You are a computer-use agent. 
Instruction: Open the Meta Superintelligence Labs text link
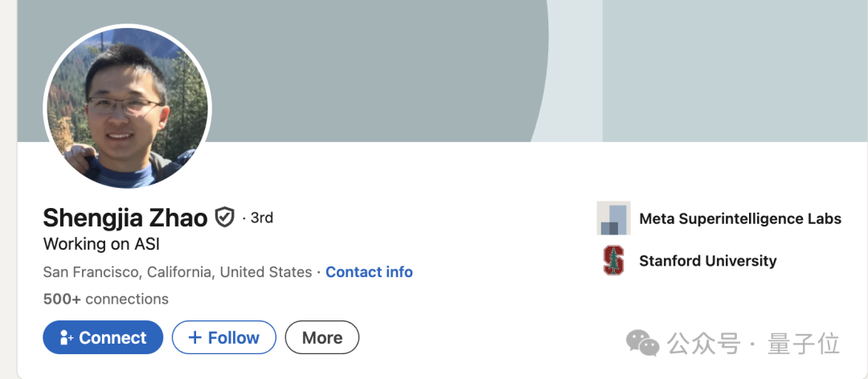tap(740, 218)
